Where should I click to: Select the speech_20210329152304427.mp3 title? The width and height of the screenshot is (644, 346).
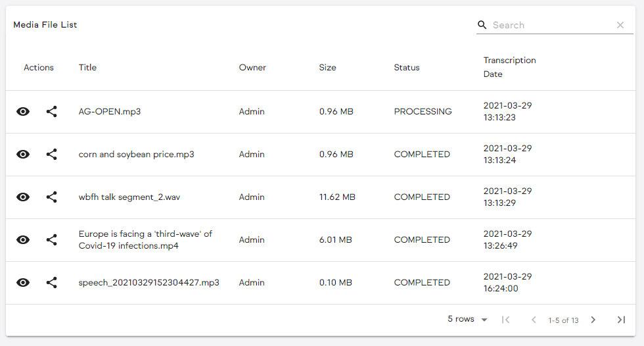click(149, 282)
